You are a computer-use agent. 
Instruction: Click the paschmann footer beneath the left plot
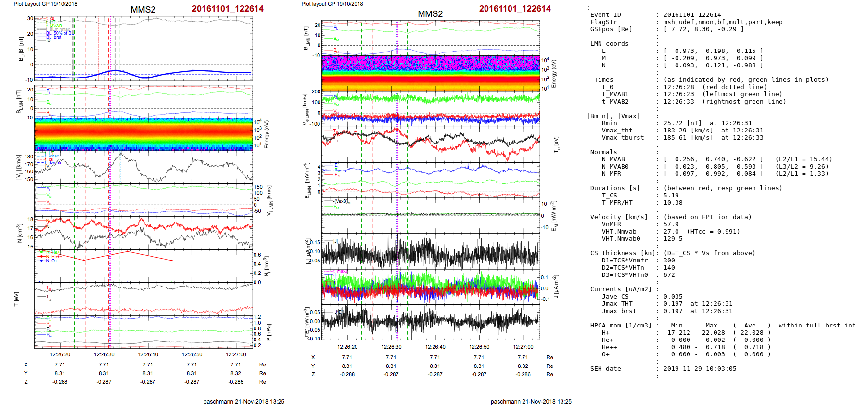click(x=243, y=401)
